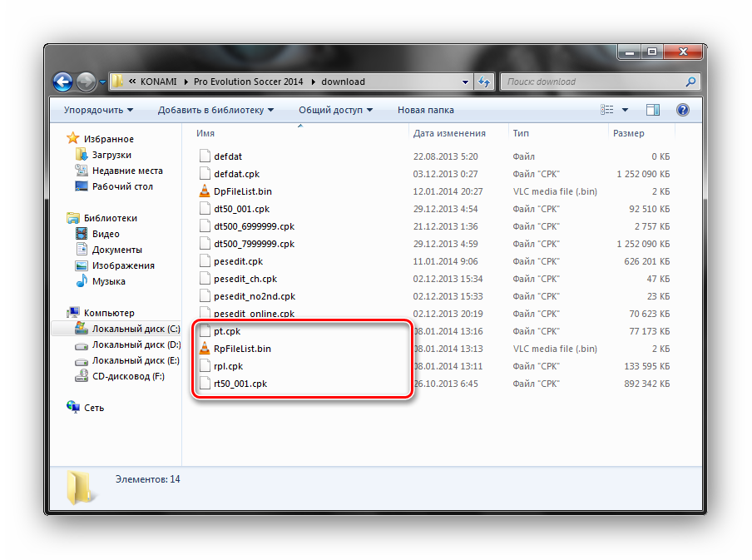
Task: Close the Explorer window
Action: (x=684, y=52)
